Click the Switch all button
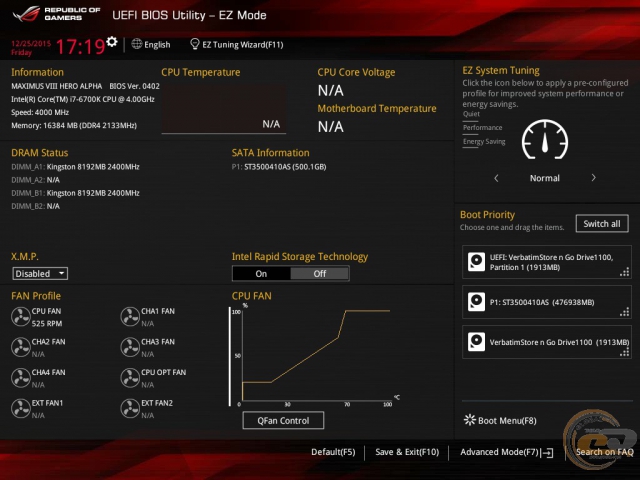This screenshot has width=640, height=480. coord(602,224)
